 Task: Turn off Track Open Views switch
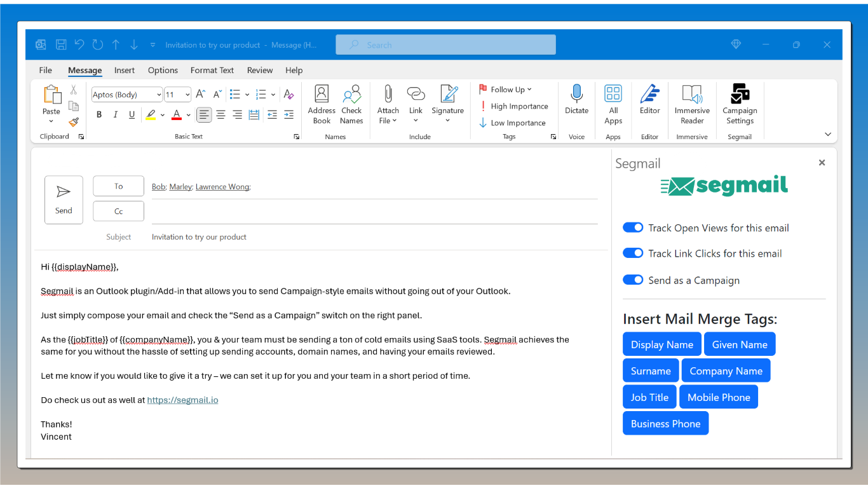pos(633,227)
